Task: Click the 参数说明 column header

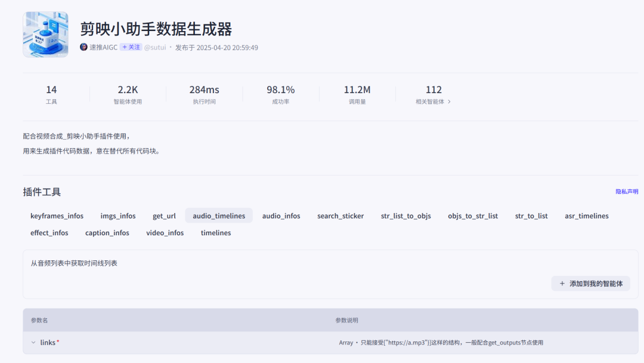Action: click(346, 320)
